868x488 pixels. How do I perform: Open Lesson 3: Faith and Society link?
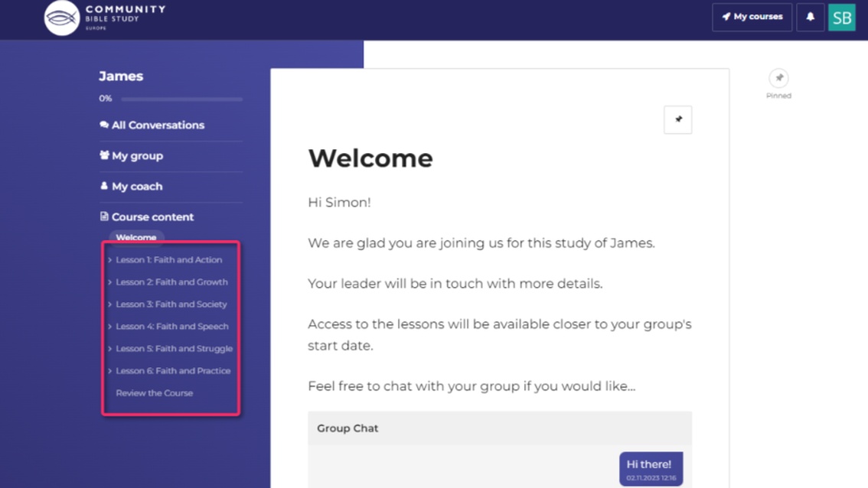[x=171, y=304]
